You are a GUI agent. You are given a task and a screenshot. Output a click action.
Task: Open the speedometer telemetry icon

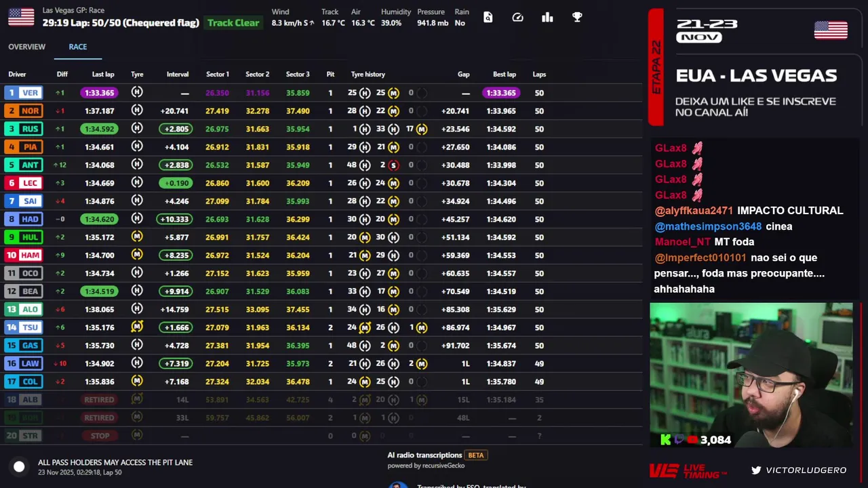point(517,18)
